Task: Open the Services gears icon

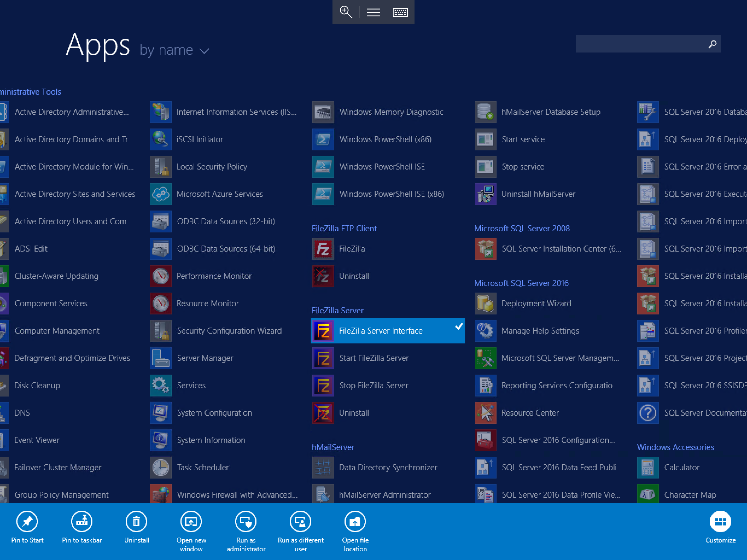Action: [161, 385]
